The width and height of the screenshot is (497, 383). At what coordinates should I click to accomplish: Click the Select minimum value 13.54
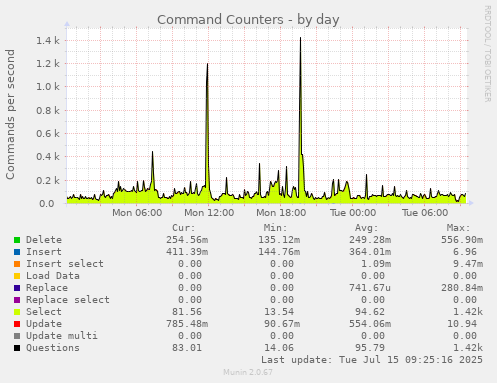click(x=279, y=312)
